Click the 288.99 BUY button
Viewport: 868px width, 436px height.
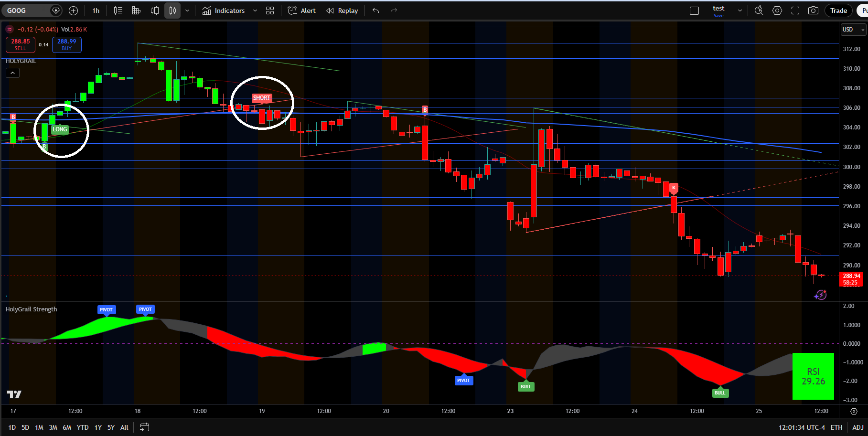click(x=67, y=44)
